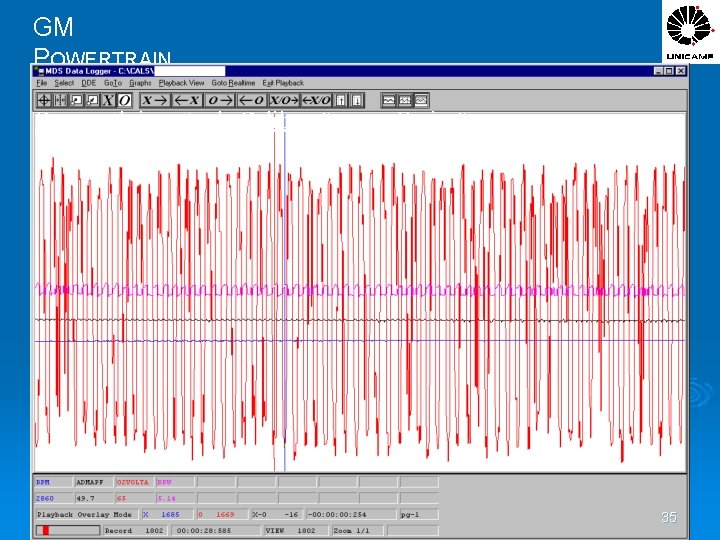The width and height of the screenshot is (720, 540).
Task: Select the O cursor button
Action: point(124,100)
